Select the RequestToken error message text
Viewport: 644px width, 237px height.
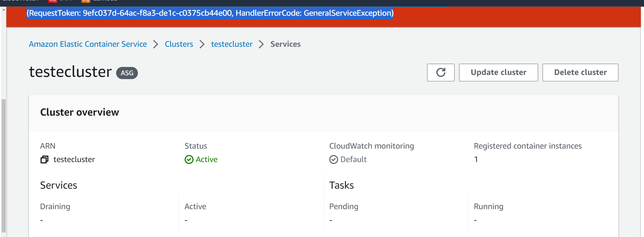click(x=210, y=13)
